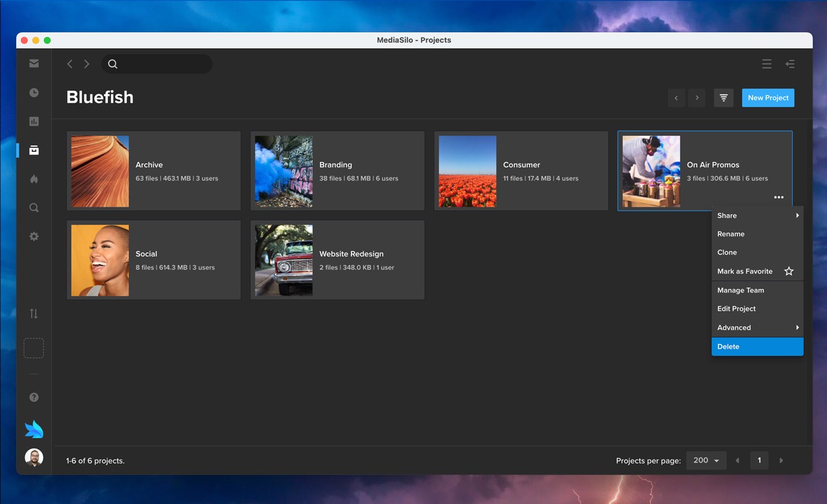Select Mark as Favorite menu item

point(757,271)
